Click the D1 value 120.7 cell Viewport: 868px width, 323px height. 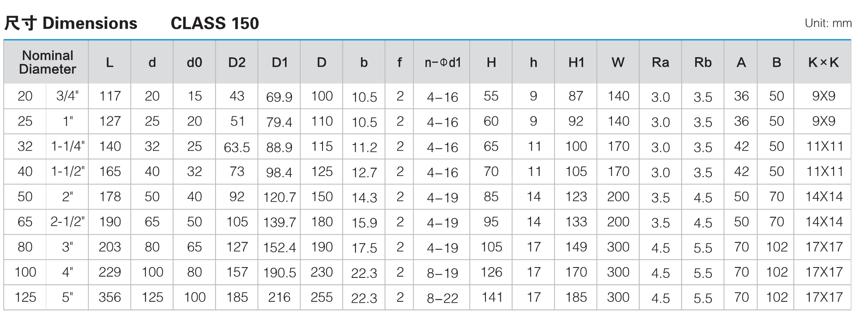pos(280,197)
